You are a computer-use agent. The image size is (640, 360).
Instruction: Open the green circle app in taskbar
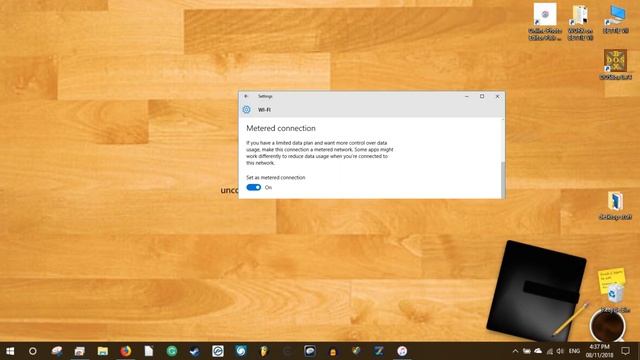point(172,351)
